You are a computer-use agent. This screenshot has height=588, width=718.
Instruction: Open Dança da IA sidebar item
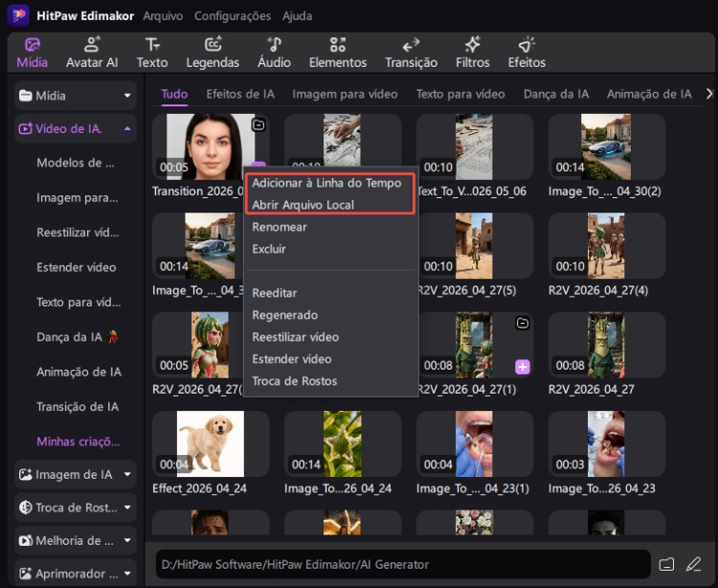click(x=77, y=337)
